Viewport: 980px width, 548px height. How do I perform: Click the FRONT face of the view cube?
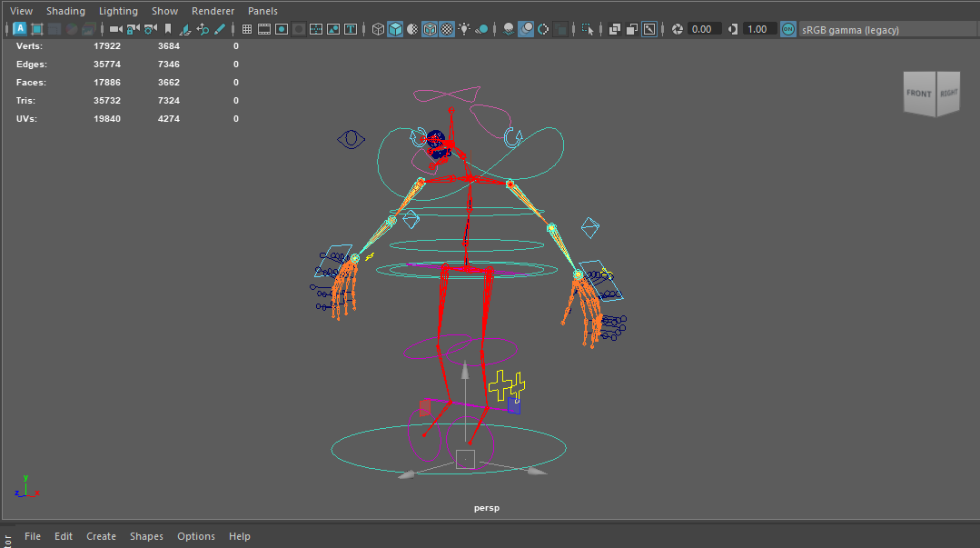pyautogui.click(x=918, y=95)
